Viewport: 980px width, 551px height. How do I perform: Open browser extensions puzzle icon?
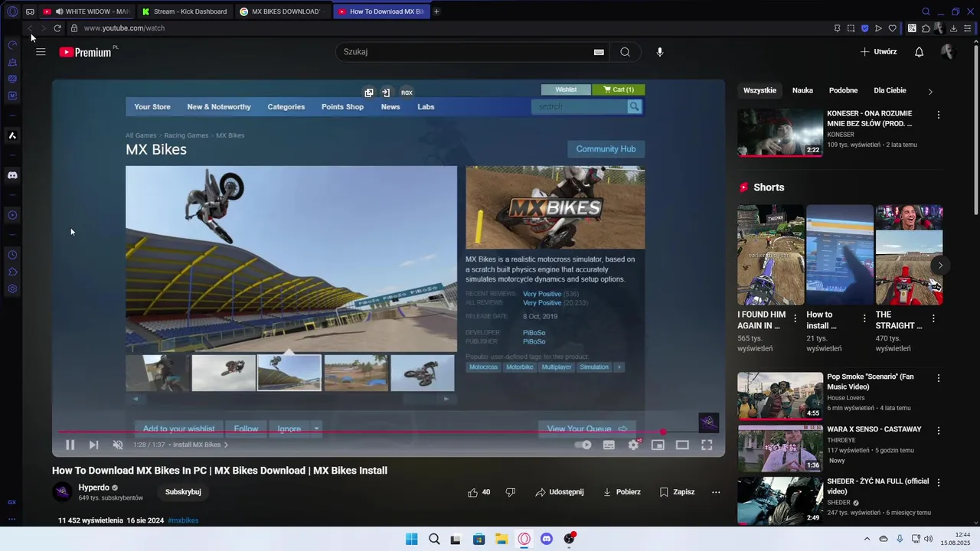point(926,28)
